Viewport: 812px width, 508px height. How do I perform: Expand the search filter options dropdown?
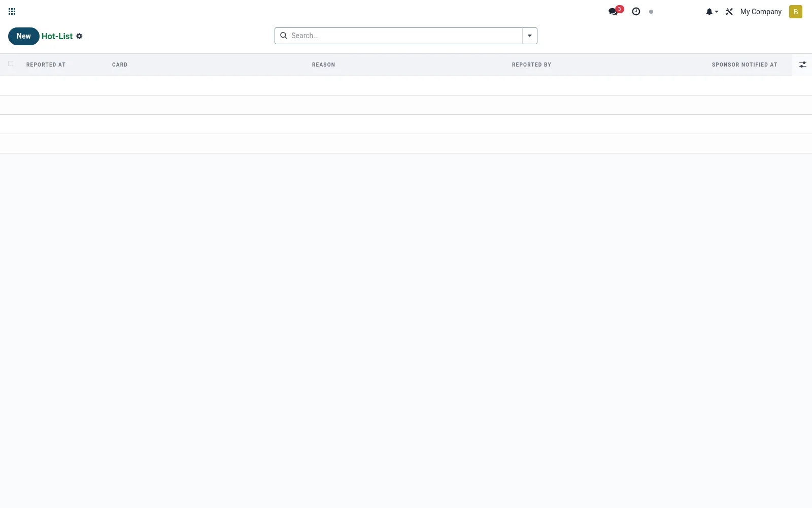tap(529, 36)
